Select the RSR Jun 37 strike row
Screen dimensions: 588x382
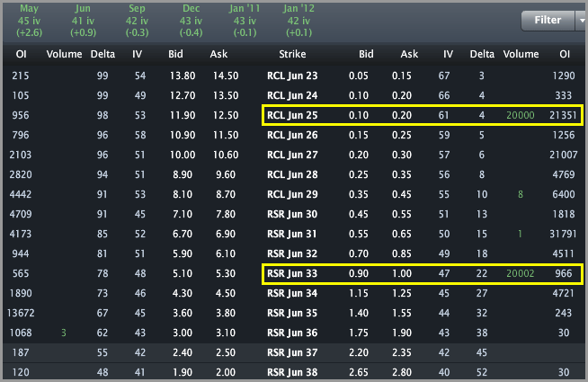click(292, 352)
